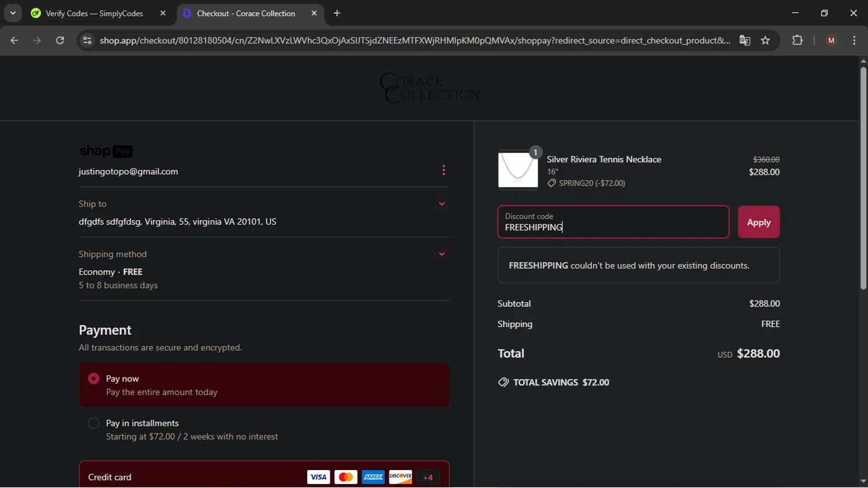Select the Checkout - Corace Collection tab
The width and height of the screenshot is (868, 488).
click(x=246, y=13)
